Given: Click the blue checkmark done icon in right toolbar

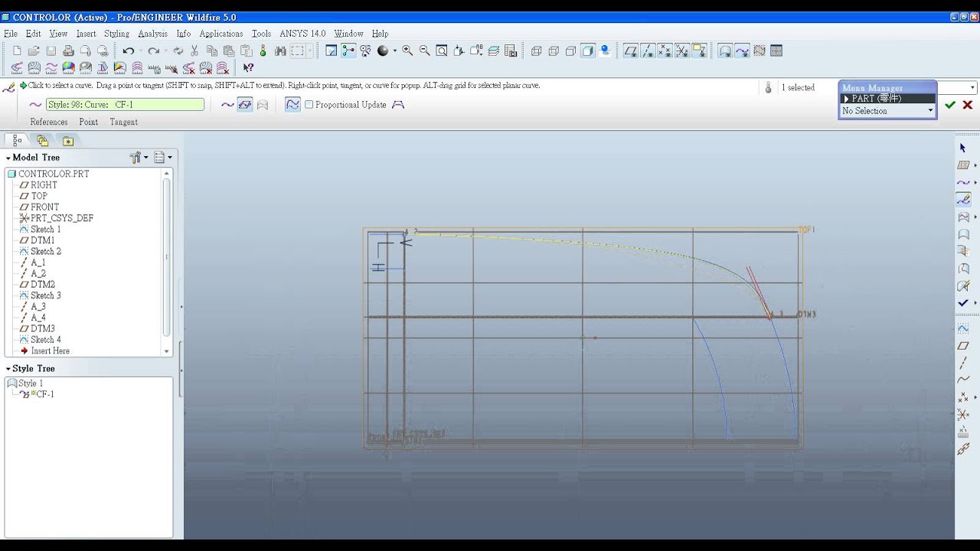Looking at the screenshot, I should pos(963,303).
